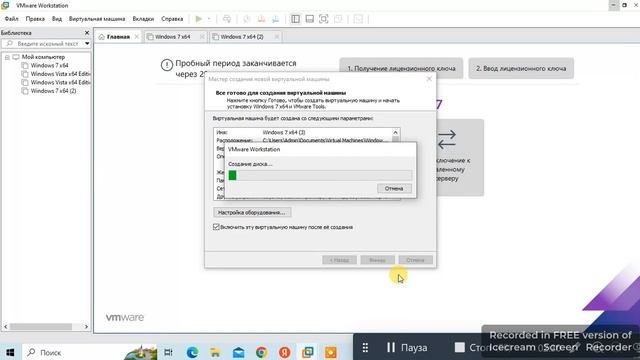
Task: Select Windows 7 x64 in library tree
Action: tap(49, 65)
